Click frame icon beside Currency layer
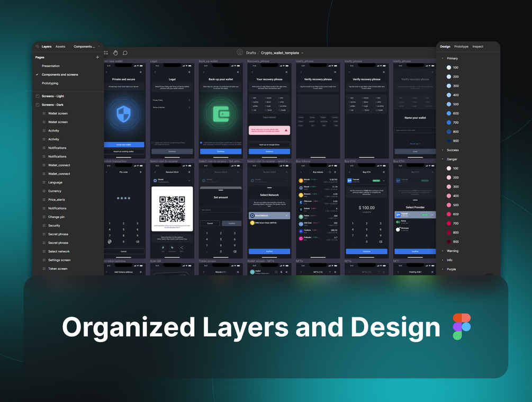532x402 pixels. click(x=44, y=191)
